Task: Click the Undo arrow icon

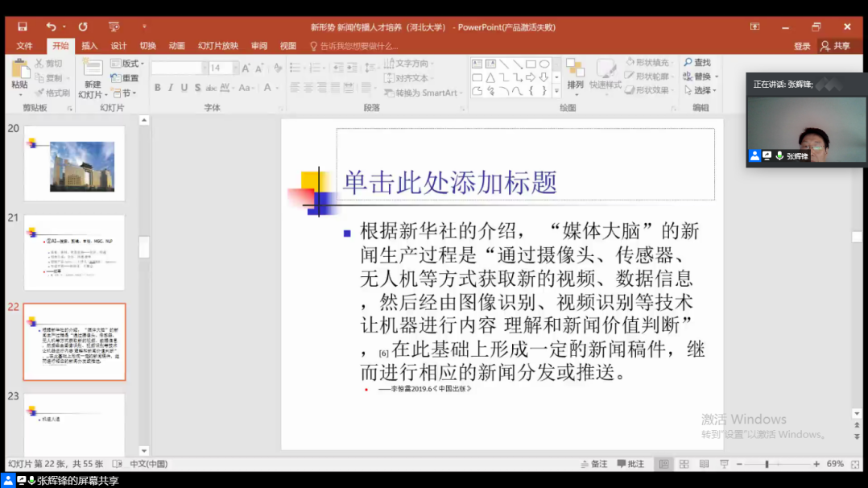Action: tap(51, 27)
